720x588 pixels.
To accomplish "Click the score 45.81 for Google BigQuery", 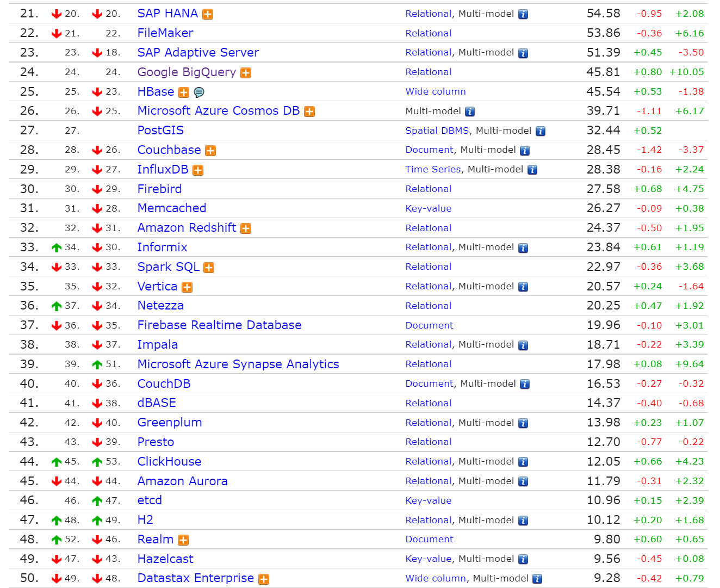I will click(604, 72).
